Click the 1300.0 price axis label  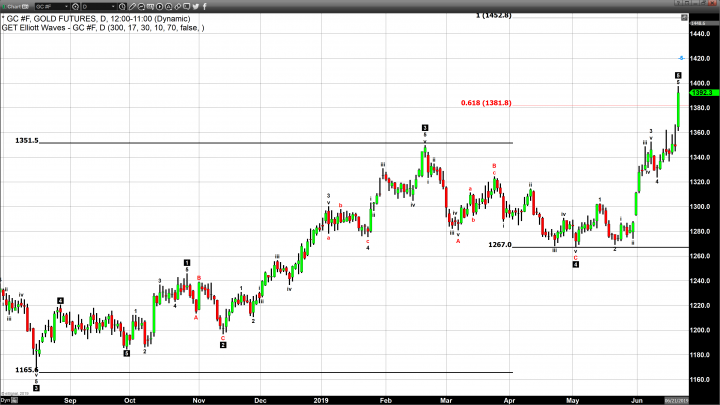coord(700,207)
